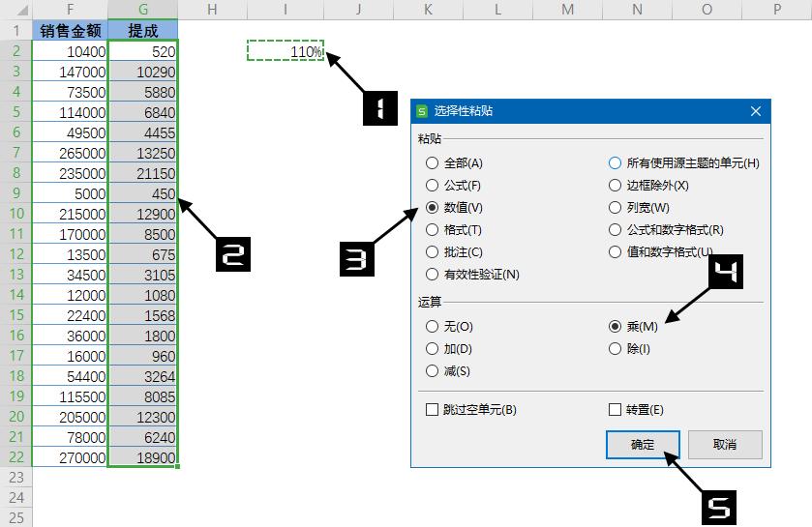
Task: Select the 数值(V) paste option
Action: click(454, 207)
